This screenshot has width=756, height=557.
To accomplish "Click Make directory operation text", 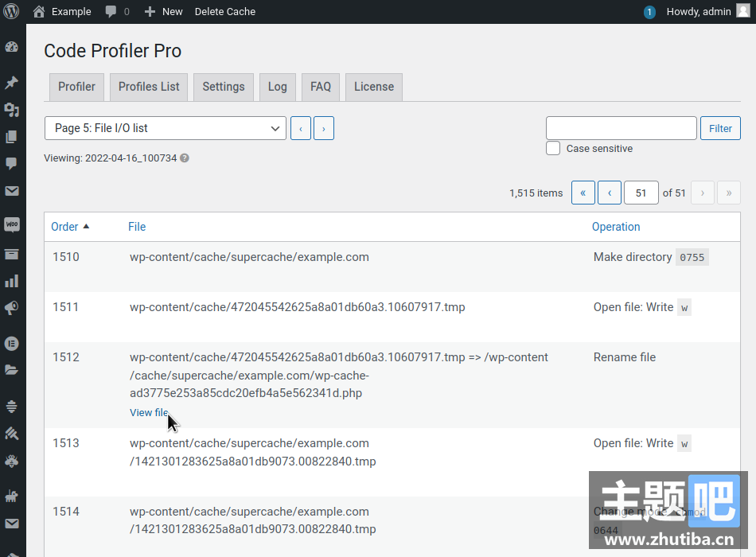I will (x=633, y=257).
